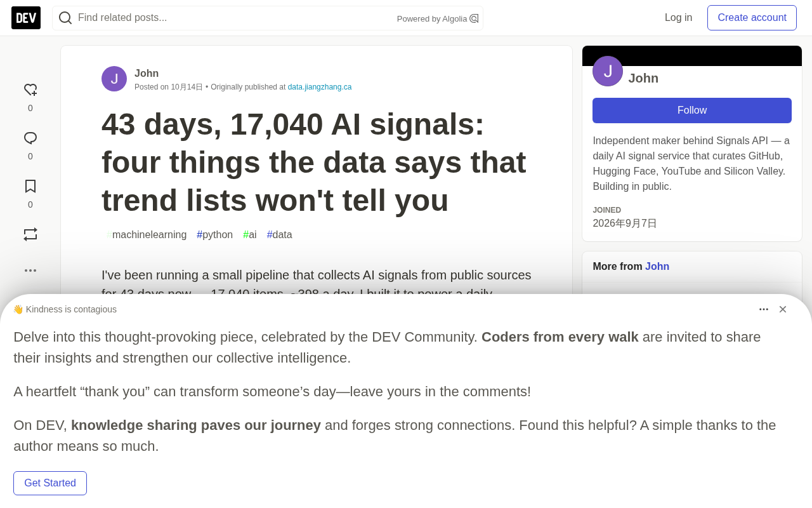Open comments via speech bubble icon
The height and width of the screenshot is (508, 812).
[30, 138]
